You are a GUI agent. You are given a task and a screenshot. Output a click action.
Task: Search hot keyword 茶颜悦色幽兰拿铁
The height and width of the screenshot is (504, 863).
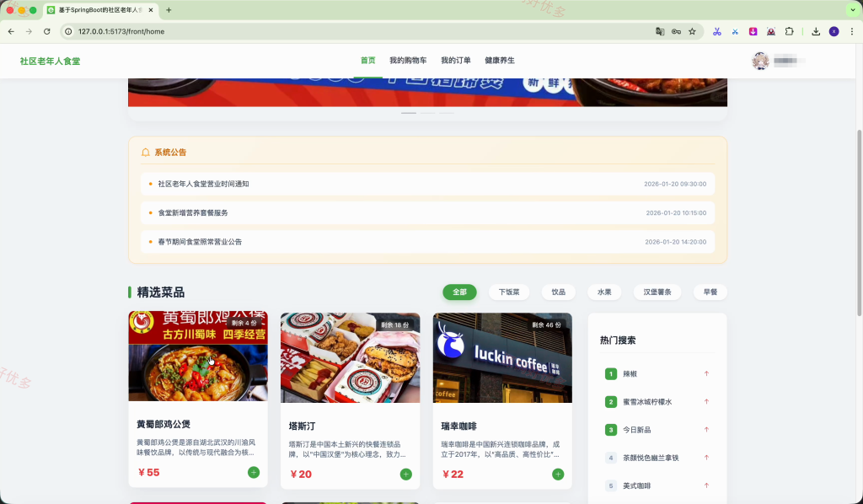(651, 458)
